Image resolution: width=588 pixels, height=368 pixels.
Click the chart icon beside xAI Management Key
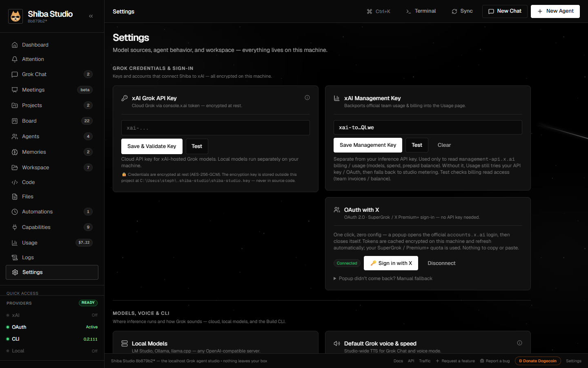[x=337, y=98]
